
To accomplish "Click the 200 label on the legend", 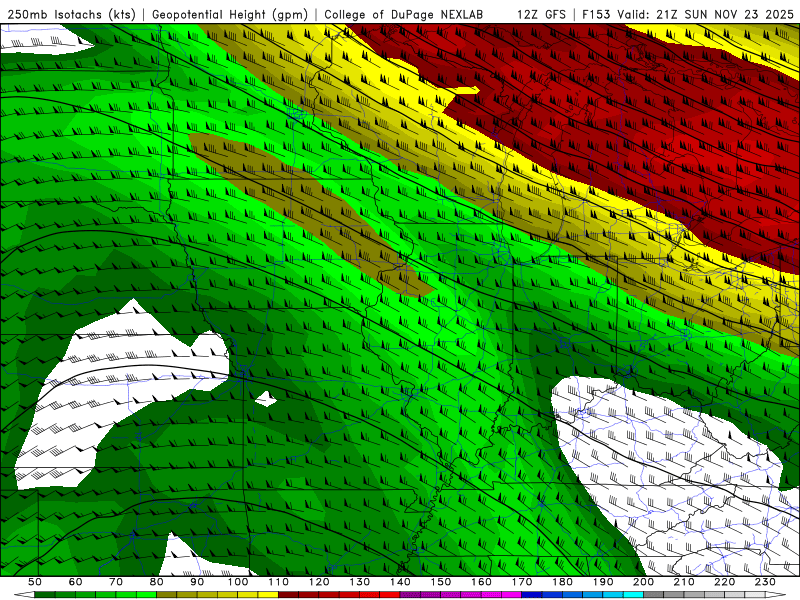I will click(x=643, y=582).
